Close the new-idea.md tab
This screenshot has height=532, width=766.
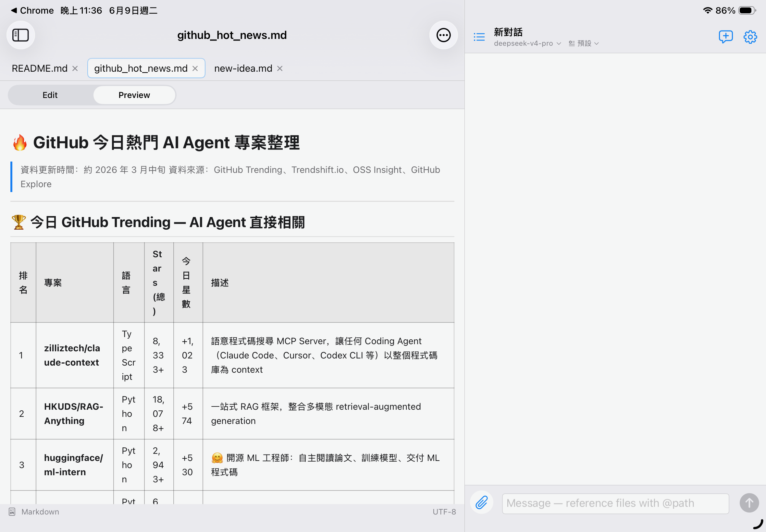(x=280, y=68)
